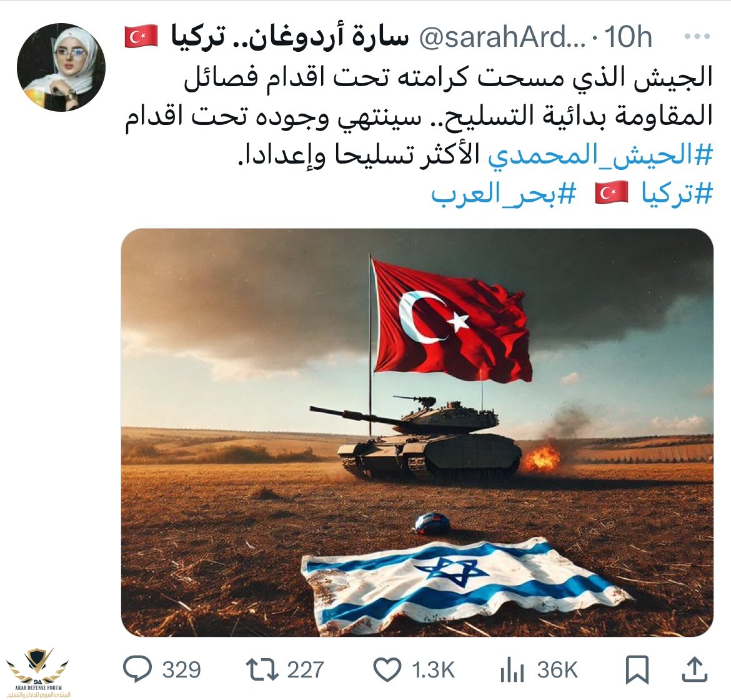Click the 227 retweets count

point(306,670)
